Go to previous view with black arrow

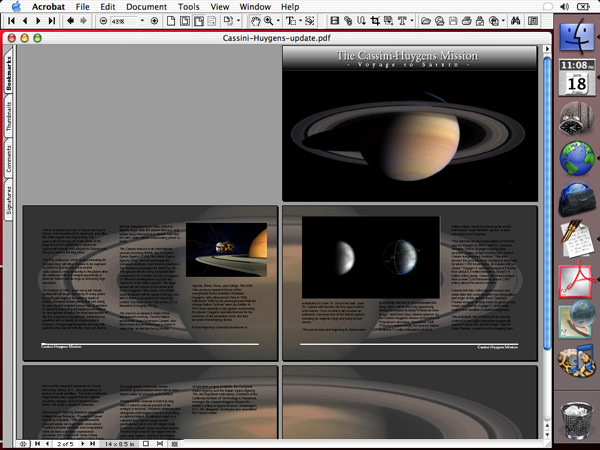point(70,21)
